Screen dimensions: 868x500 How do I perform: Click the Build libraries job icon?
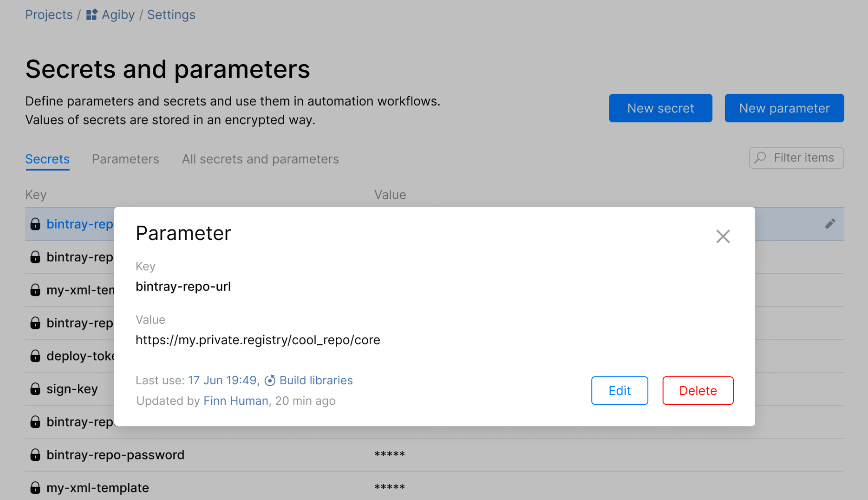tap(270, 380)
